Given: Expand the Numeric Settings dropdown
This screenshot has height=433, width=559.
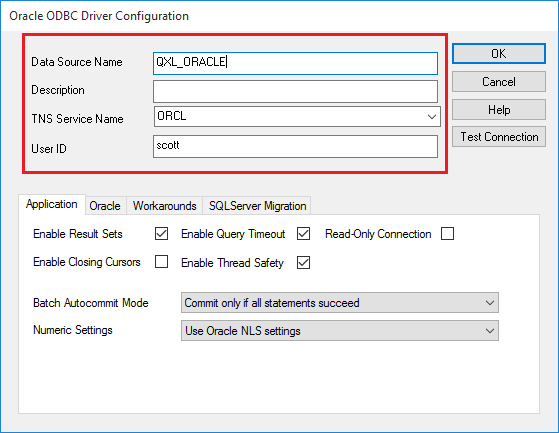Looking at the screenshot, I should (x=340, y=331).
